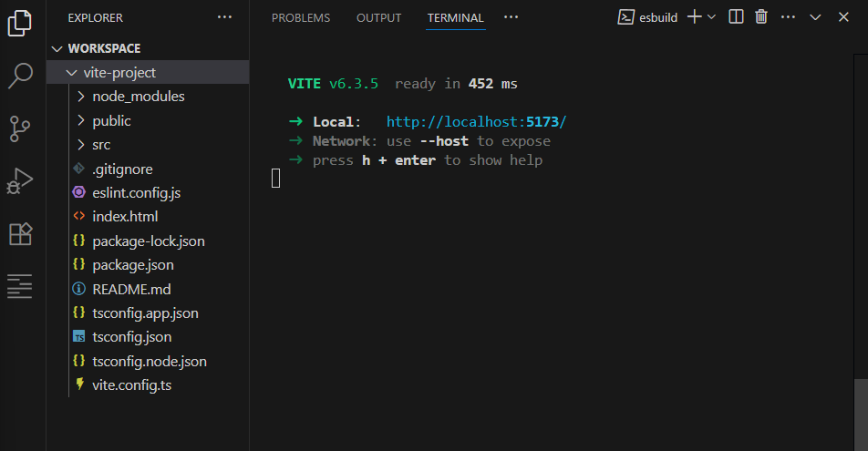Collapse the vite-project folder

[148, 73]
